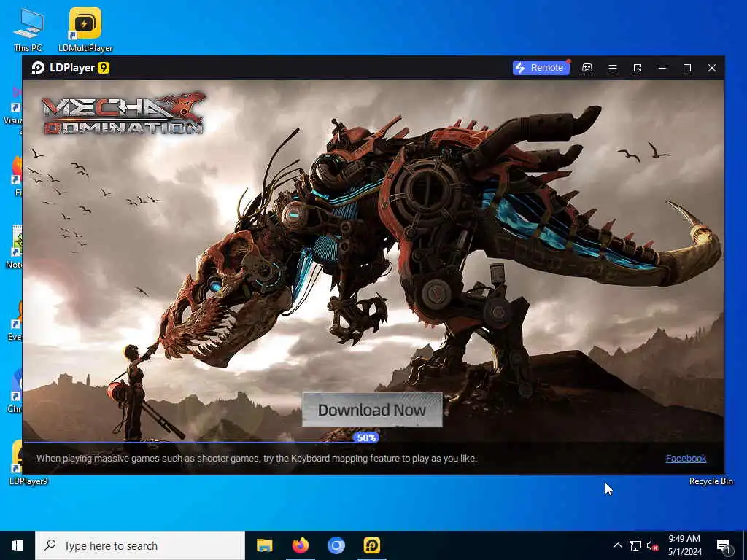The width and height of the screenshot is (747, 560).
Task: Open File Explorer from taskbar
Action: pos(264,545)
